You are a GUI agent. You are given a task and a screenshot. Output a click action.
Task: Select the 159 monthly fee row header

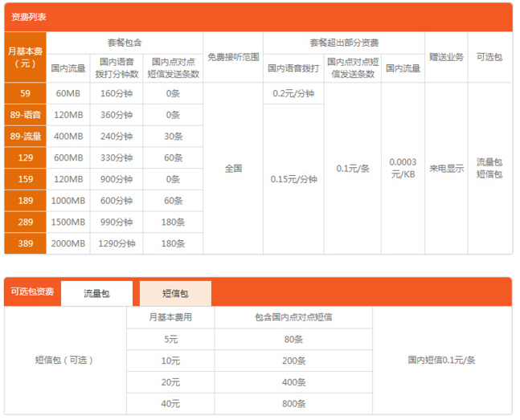click(25, 179)
